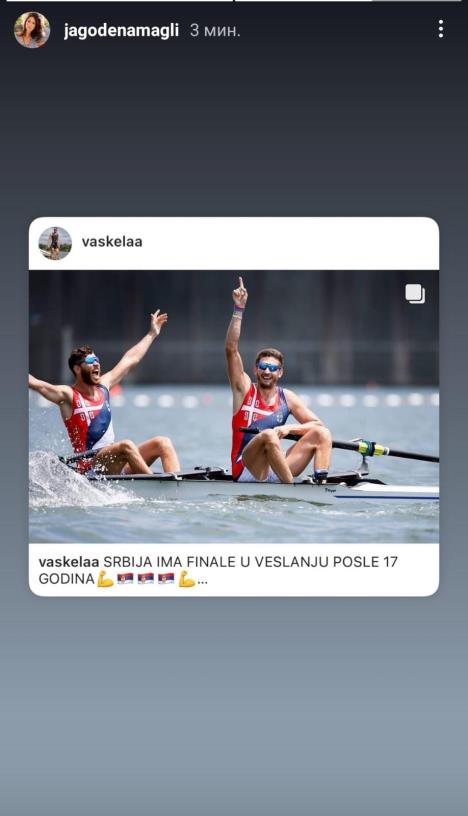
Task: Expand the caption via trailing ellipsis
Action: click(203, 580)
